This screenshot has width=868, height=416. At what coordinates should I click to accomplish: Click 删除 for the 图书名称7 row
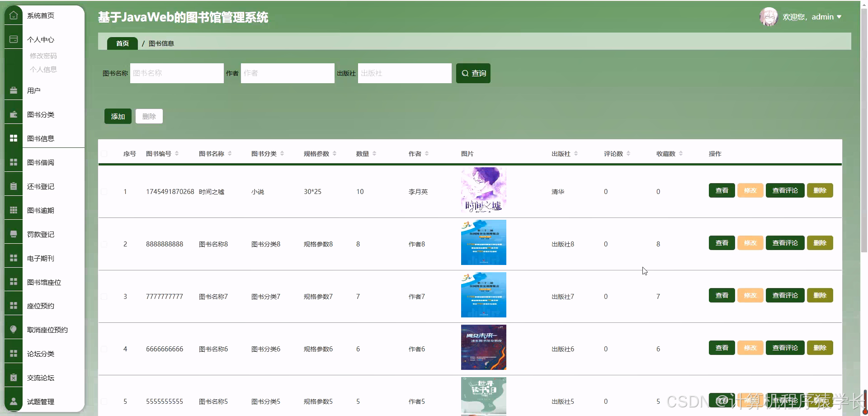[x=820, y=295]
